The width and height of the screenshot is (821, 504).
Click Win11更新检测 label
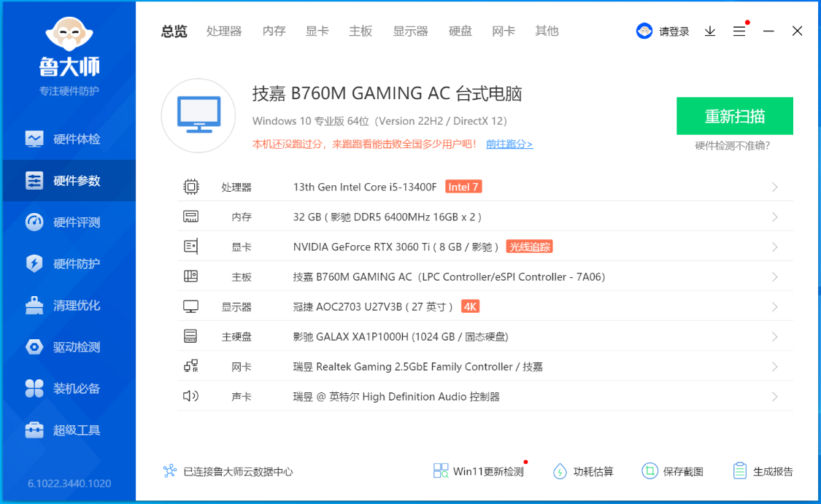coord(488,472)
